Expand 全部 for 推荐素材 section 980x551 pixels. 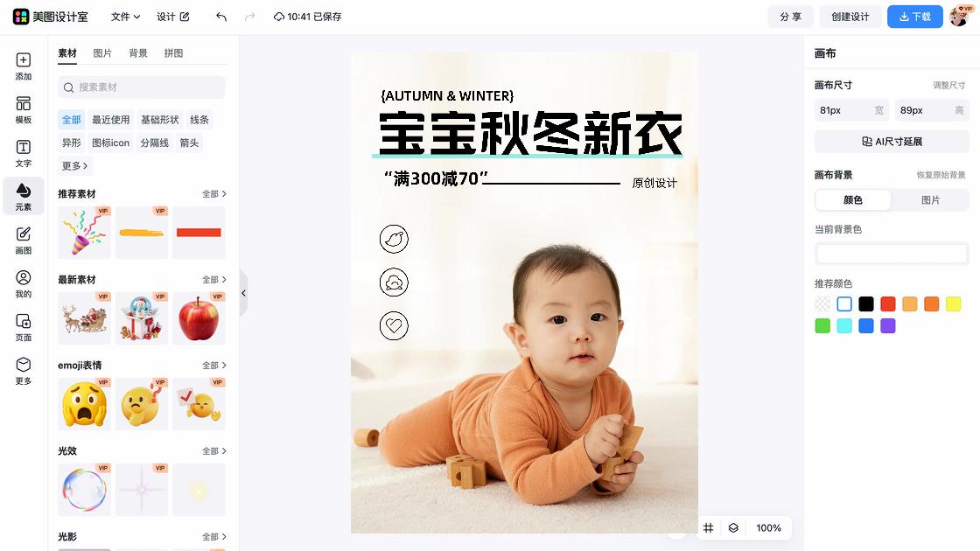pos(213,193)
